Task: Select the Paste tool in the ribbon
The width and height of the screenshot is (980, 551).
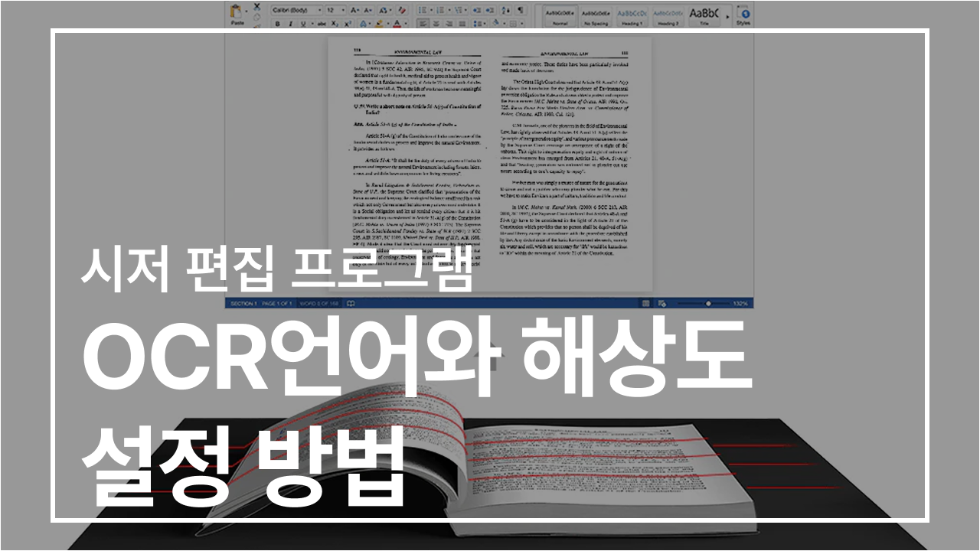Action: point(234,15)
